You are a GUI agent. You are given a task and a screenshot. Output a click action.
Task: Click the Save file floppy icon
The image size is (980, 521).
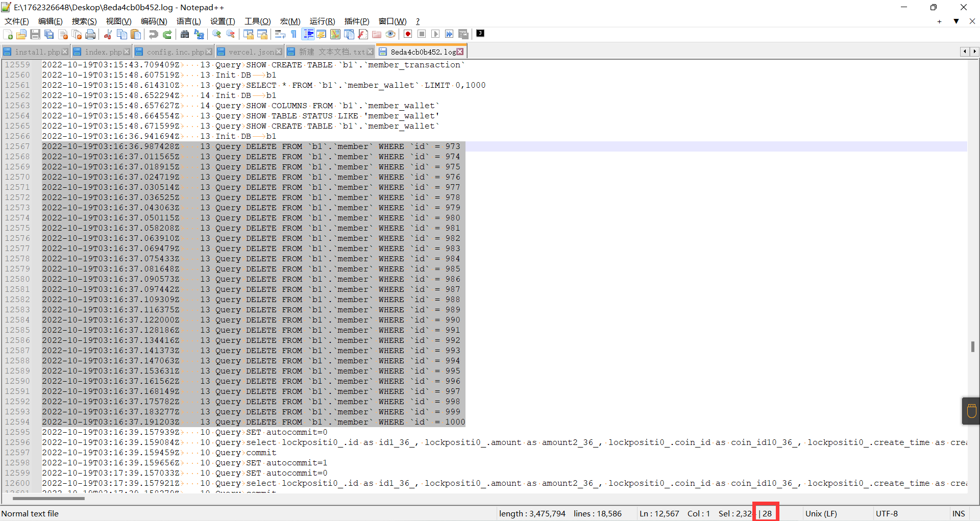click(35, 34)
